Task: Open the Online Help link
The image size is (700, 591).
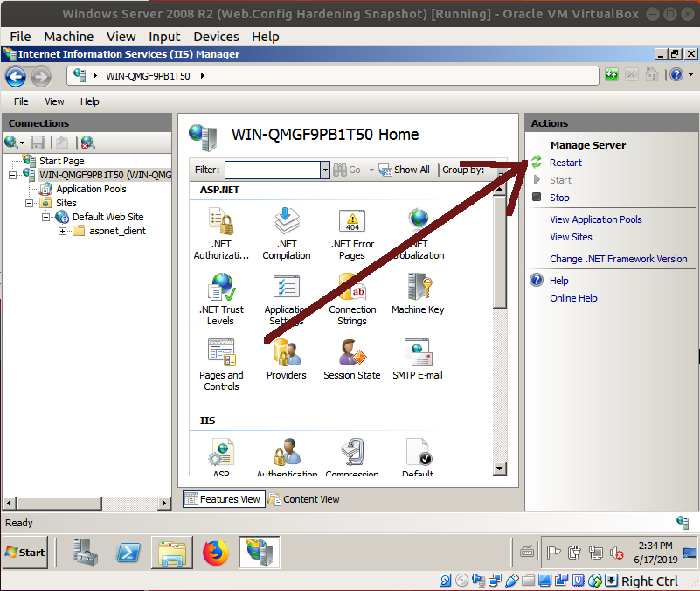Action: pyautogui.click(x=573, y=298)
